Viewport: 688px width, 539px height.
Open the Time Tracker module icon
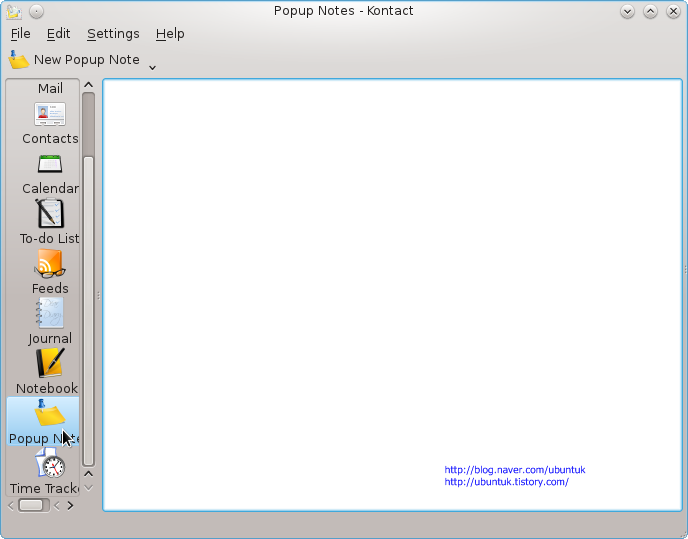coord(50,464)
